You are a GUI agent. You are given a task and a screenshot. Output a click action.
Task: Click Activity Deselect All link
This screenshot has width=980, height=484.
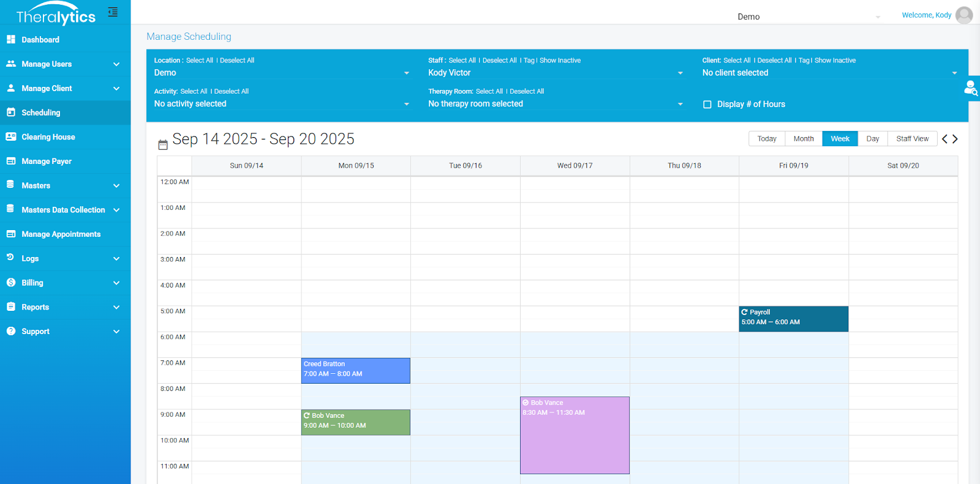click(232, 92)
